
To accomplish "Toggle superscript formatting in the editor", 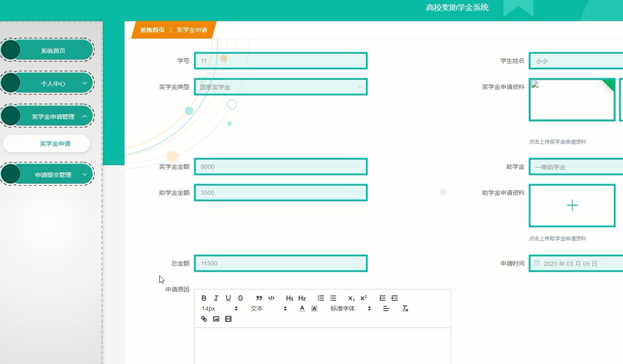I will pyautogui.click(x=363, y=298).
